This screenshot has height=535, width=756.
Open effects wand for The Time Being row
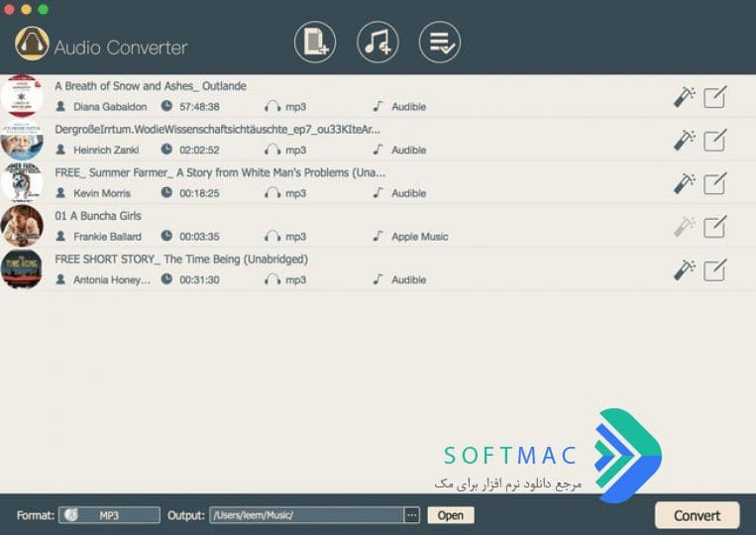(x=684, y=269)
